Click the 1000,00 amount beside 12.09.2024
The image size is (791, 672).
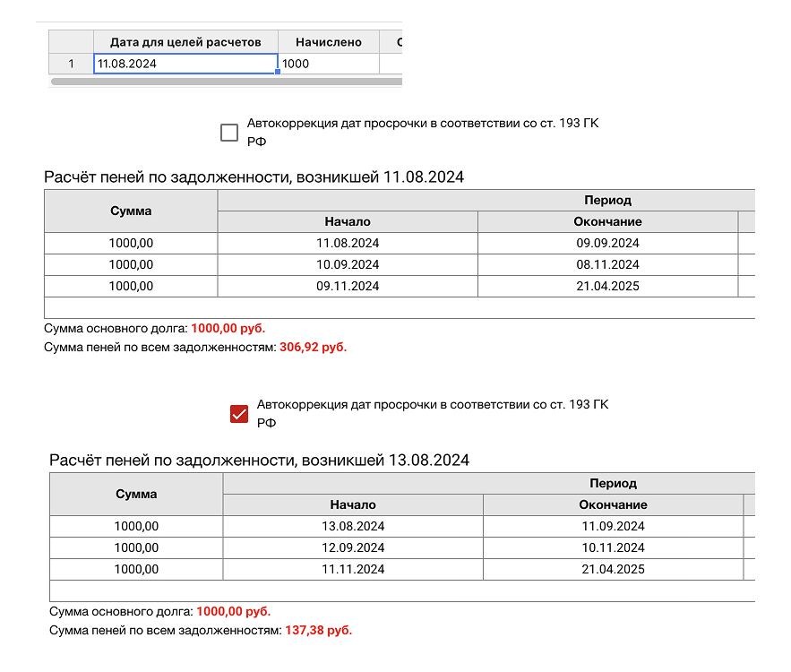coord(136,547)
